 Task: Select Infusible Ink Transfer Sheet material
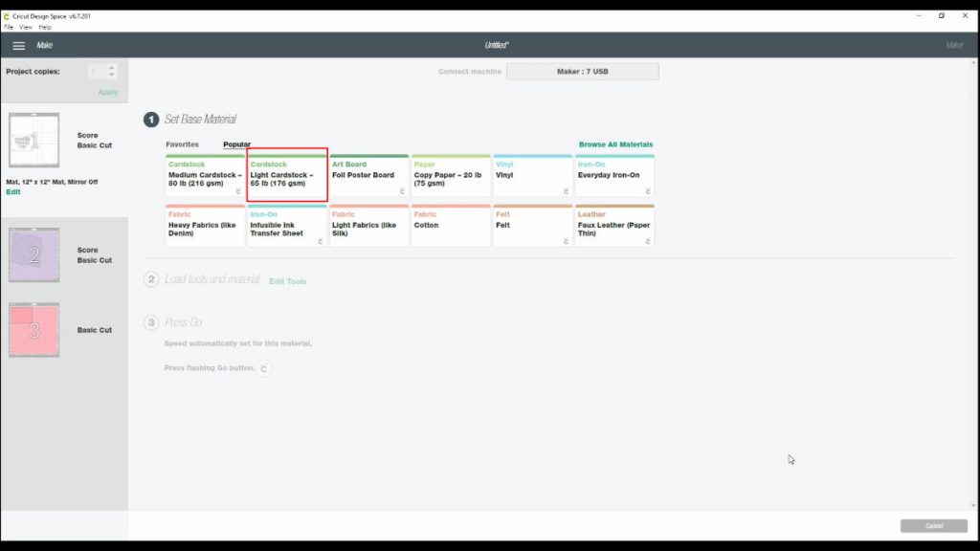pos(287,226)
